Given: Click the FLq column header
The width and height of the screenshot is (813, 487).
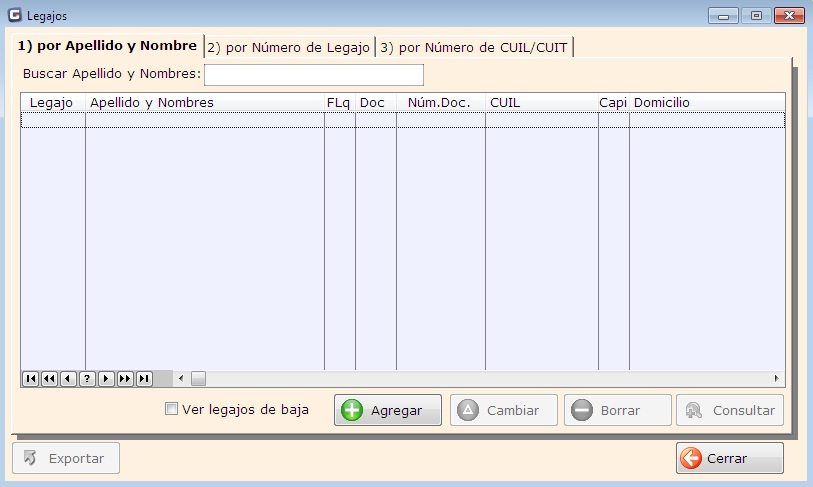Looking at the screenshot, I should (x=340, y=103).
